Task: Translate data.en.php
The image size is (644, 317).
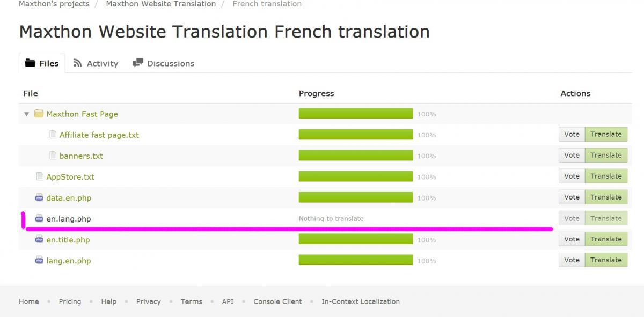Action: 606,197
